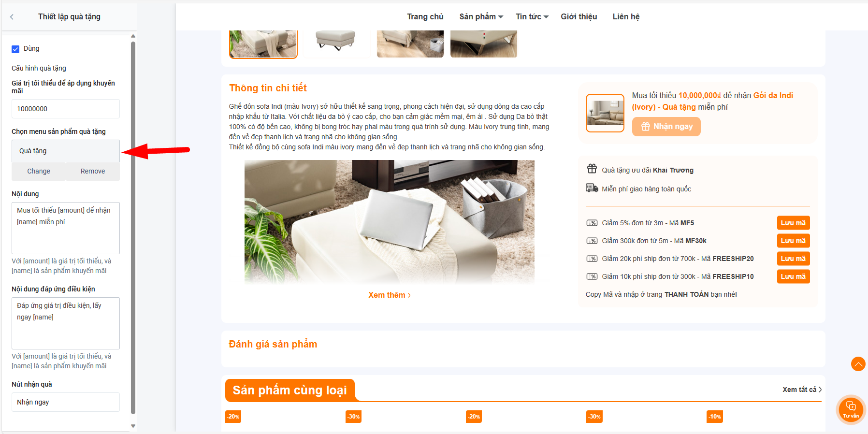Expand the Tin tức dropdown menu
The height and width of the screenshot is (434, 868).
click(532, 16)
